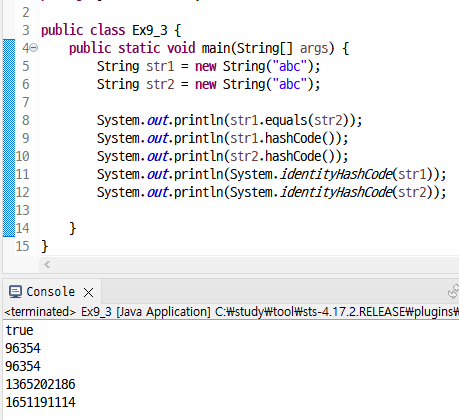Image resolution: width=459 pixels, height=420 pixels.
Task: Click main method signature on line 4
Action: point(209,48)
